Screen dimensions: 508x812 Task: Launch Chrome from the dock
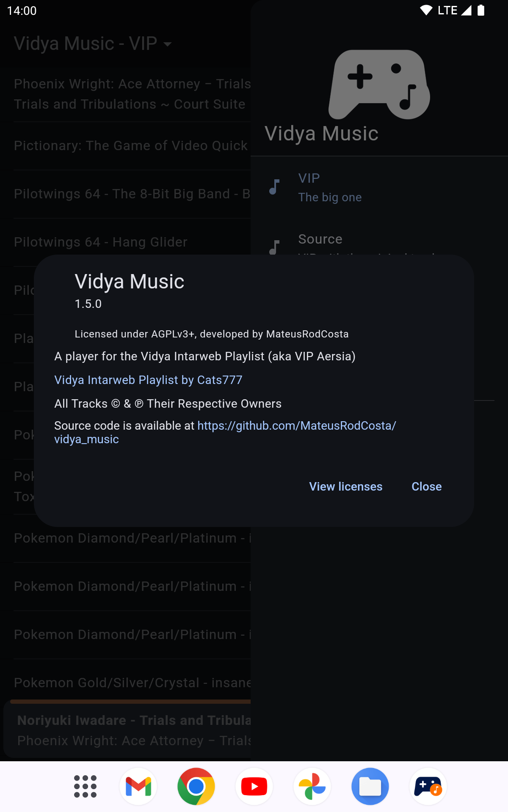click(x=196, y=787)
